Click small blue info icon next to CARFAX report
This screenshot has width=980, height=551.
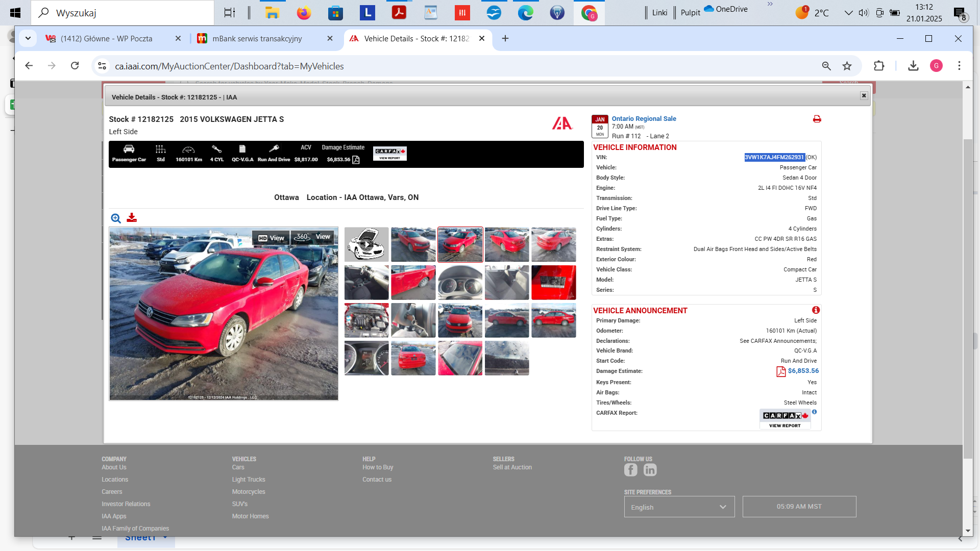pos(814,412)
